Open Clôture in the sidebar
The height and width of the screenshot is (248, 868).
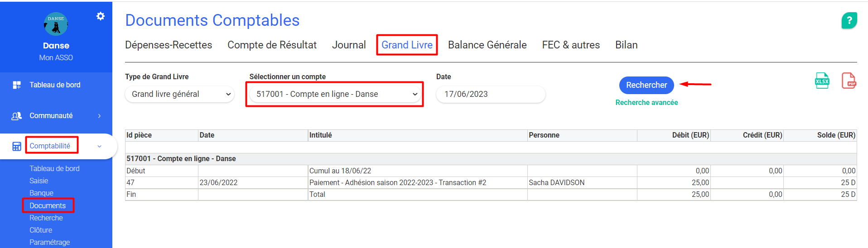(x=41, y=230)
